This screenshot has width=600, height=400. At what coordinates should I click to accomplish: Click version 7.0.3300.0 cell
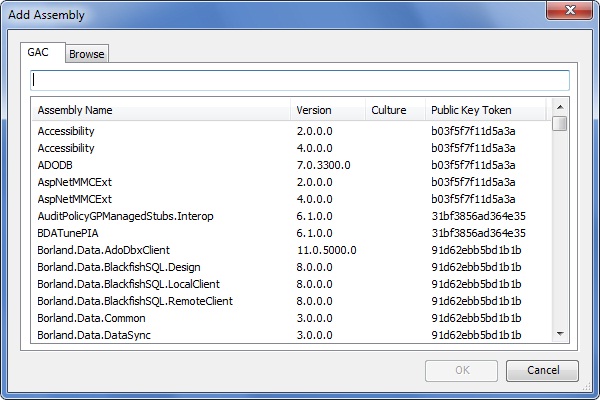click(x=323, y=165)
